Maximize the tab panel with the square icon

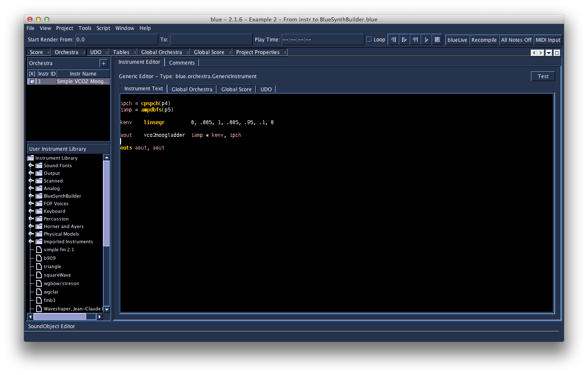(557, 53)
